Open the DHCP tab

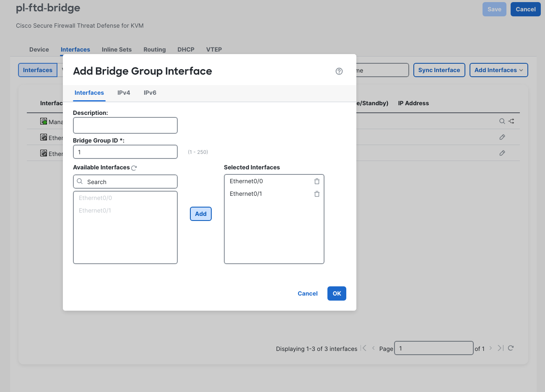point(186,49)
